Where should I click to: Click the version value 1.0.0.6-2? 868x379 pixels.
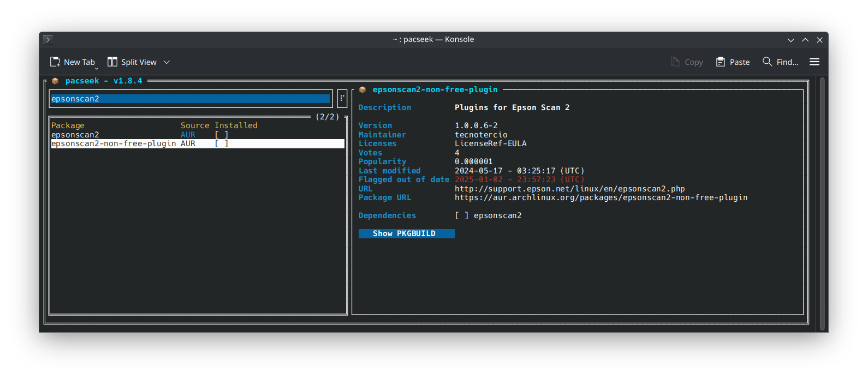click(x=476, y=125)
